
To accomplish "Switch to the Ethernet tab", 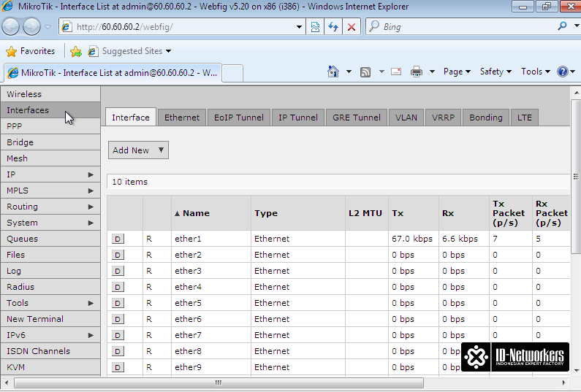I will pos(181,118).
